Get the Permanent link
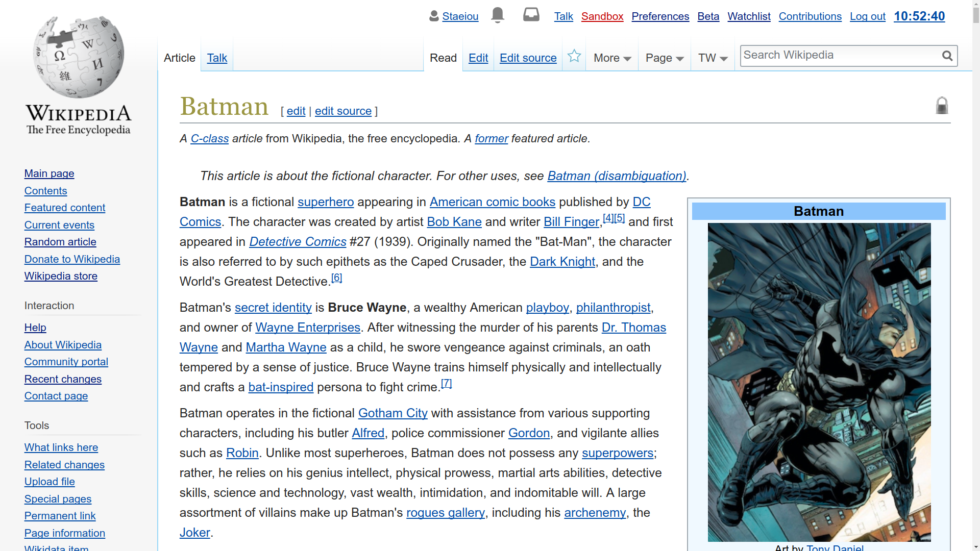The image size is (980, 551). [60, 516]
